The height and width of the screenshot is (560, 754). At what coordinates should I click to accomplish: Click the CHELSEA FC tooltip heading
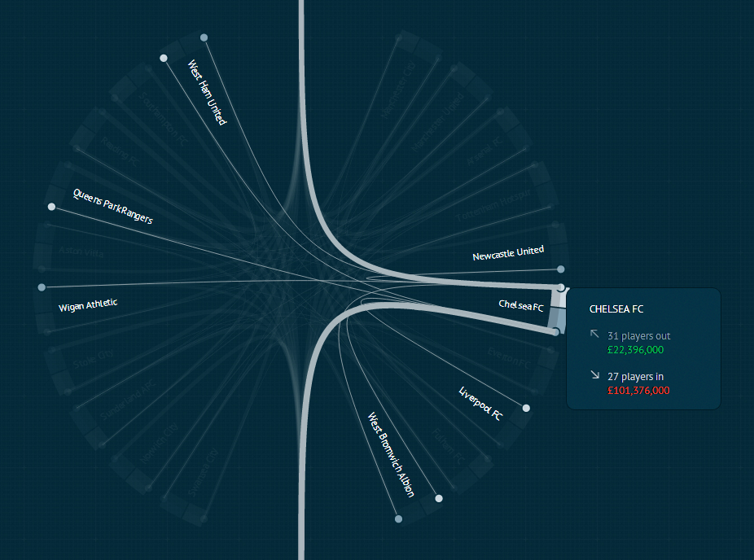point(616,309)
